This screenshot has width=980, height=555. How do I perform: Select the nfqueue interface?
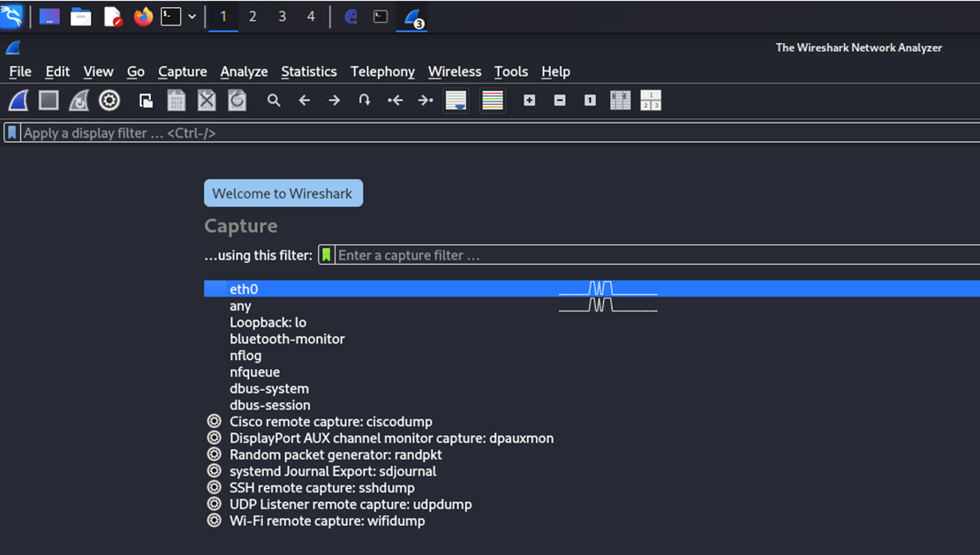click(x=592, y=371)
